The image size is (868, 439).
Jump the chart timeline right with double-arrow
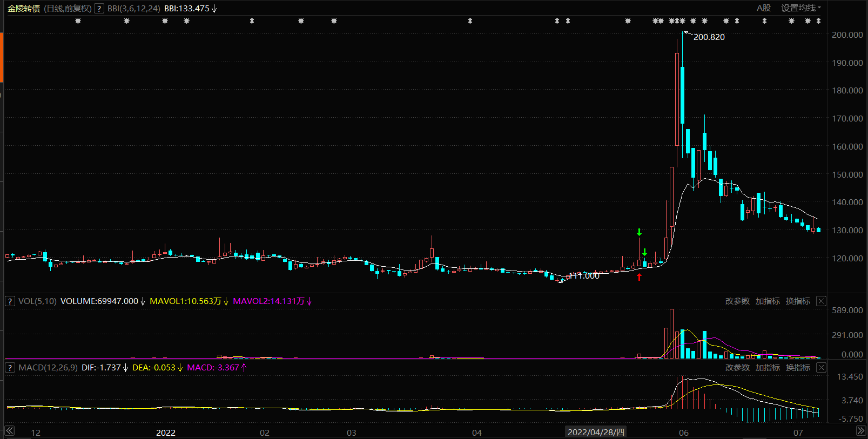pos(861,431)
